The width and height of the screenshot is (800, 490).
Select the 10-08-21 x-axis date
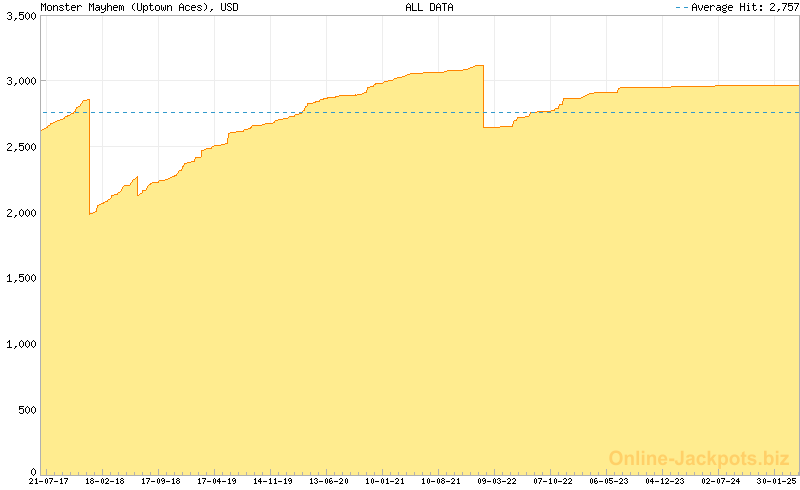click(x=441, y=481)
